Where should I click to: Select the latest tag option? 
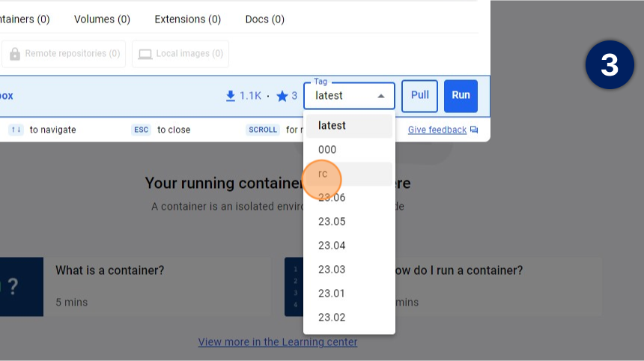pyautogui.click(x=332, y=126)
